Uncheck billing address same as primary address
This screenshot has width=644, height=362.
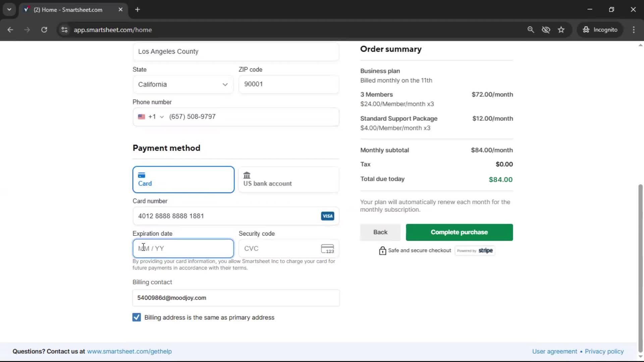click(136, 317)
